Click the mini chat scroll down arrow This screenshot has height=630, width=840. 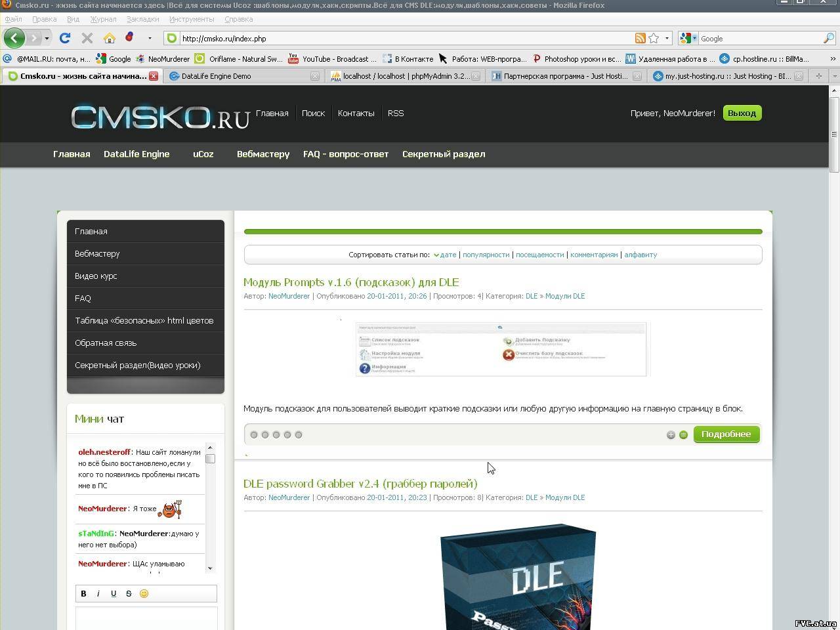[x=210, y=568]
